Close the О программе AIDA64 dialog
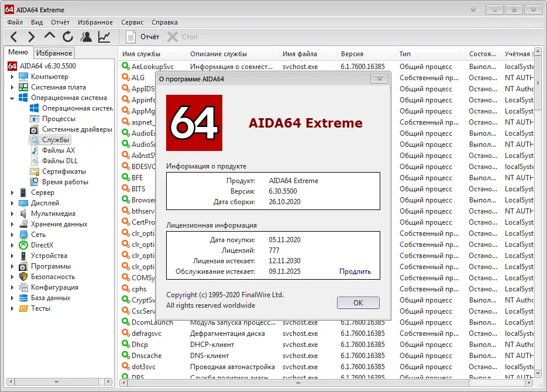This screenshot has width=547, height=392. tap(379, 79)
